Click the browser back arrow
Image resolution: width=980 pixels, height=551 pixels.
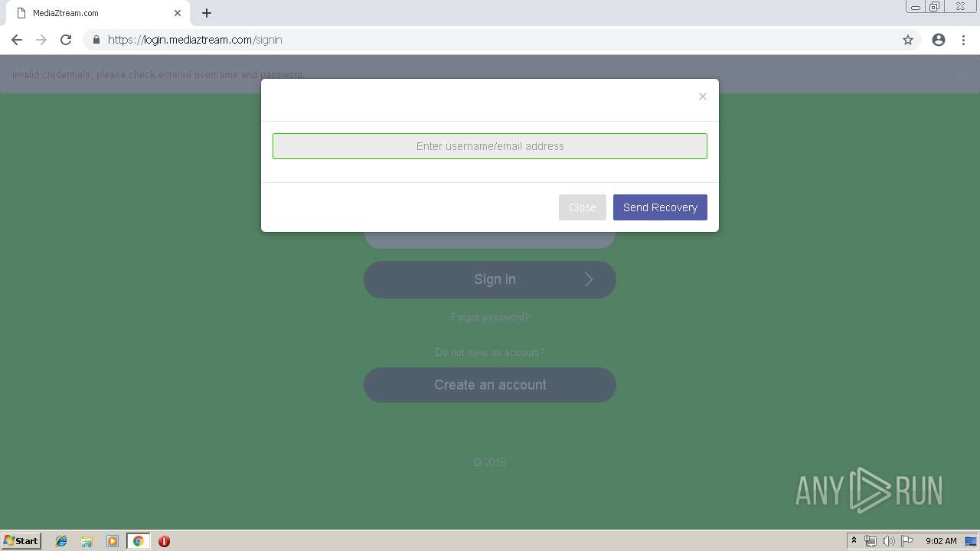coord(17,40)
